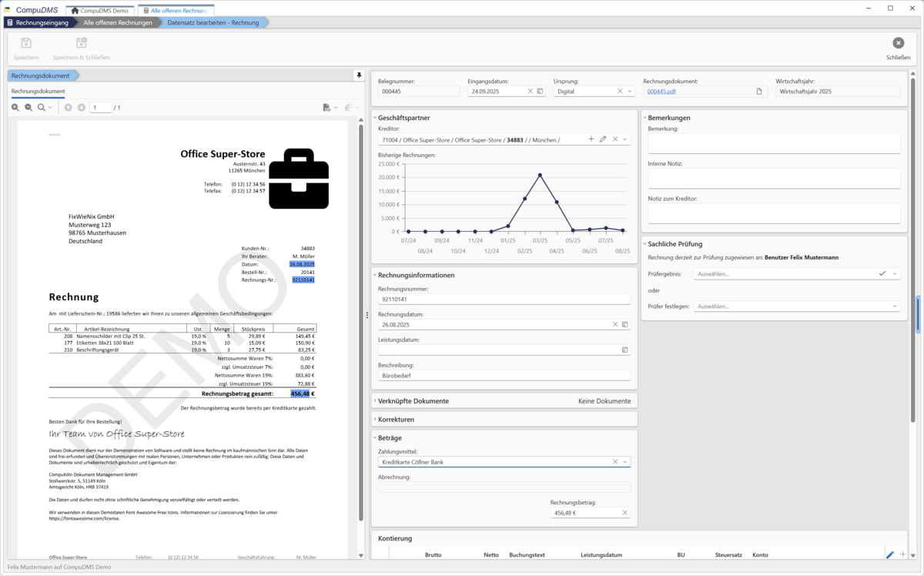Add a new Kreditor with plus icon

point(591,139)
